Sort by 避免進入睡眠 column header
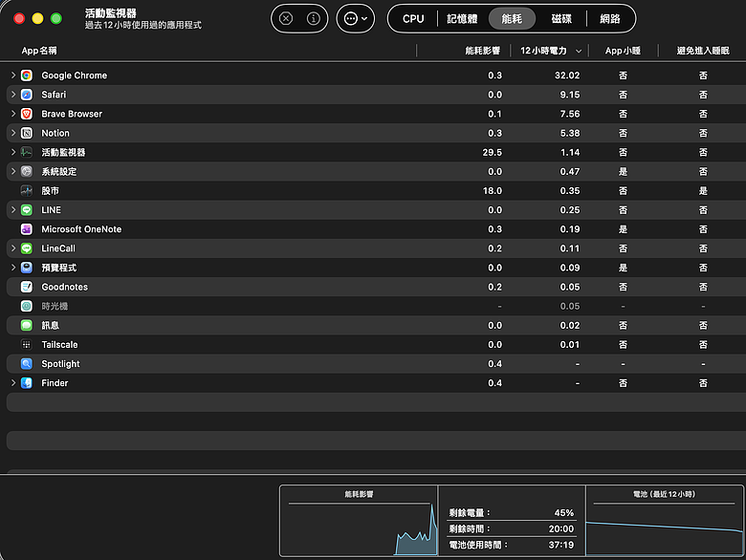The height and width of the screenshot is (560, 746). click(x=703, y=51)
